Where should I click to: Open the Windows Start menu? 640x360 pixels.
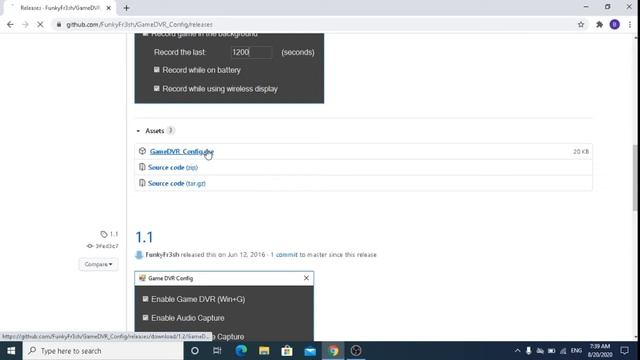click(11, 351)
